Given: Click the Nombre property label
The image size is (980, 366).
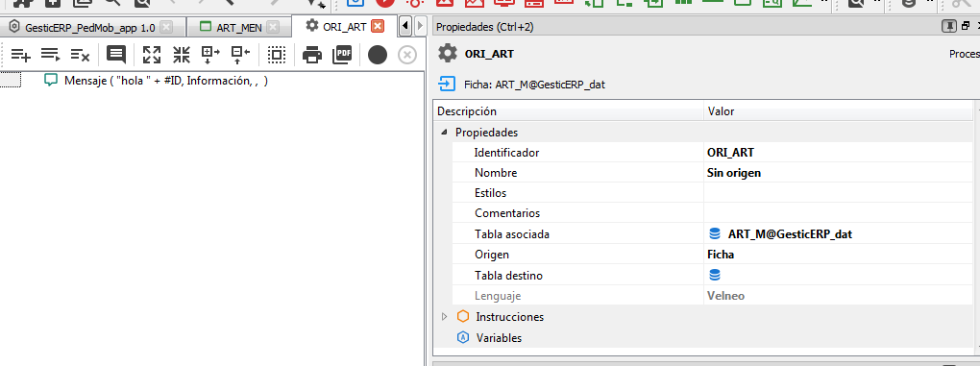Looking at the screenshot, I should 496,173.
